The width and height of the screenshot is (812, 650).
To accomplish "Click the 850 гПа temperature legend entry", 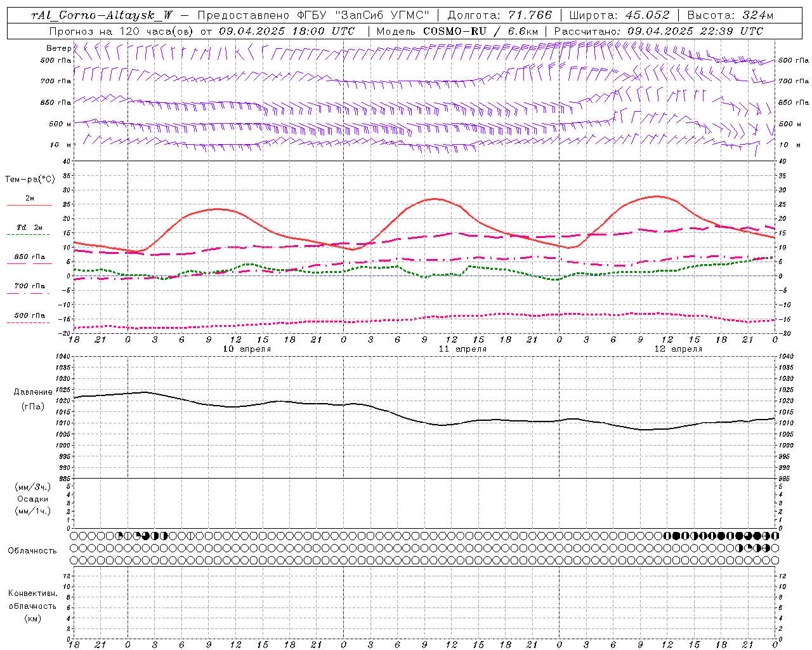I will point(30,257).
